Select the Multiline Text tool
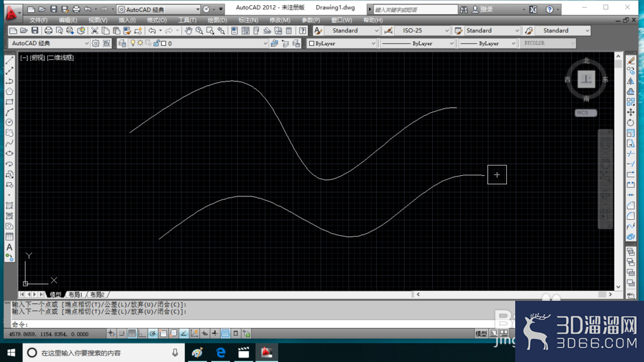 click(10, 247)
